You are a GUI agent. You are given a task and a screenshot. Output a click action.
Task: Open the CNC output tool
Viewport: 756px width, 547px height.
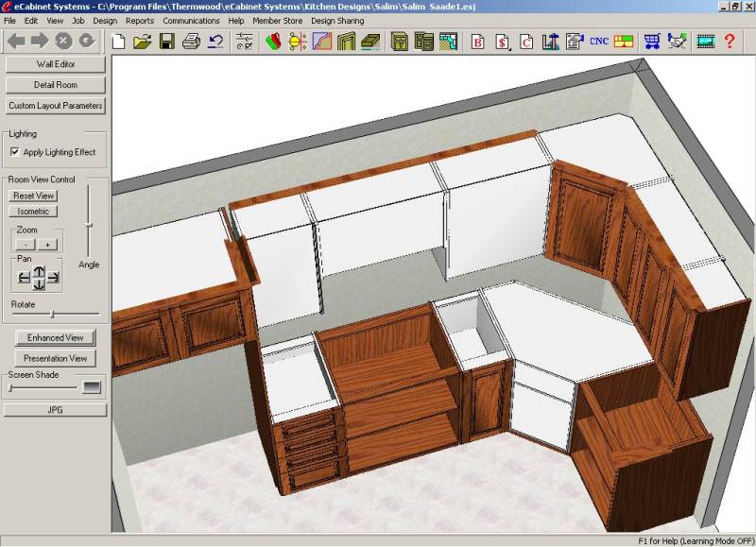click(599, 42)
